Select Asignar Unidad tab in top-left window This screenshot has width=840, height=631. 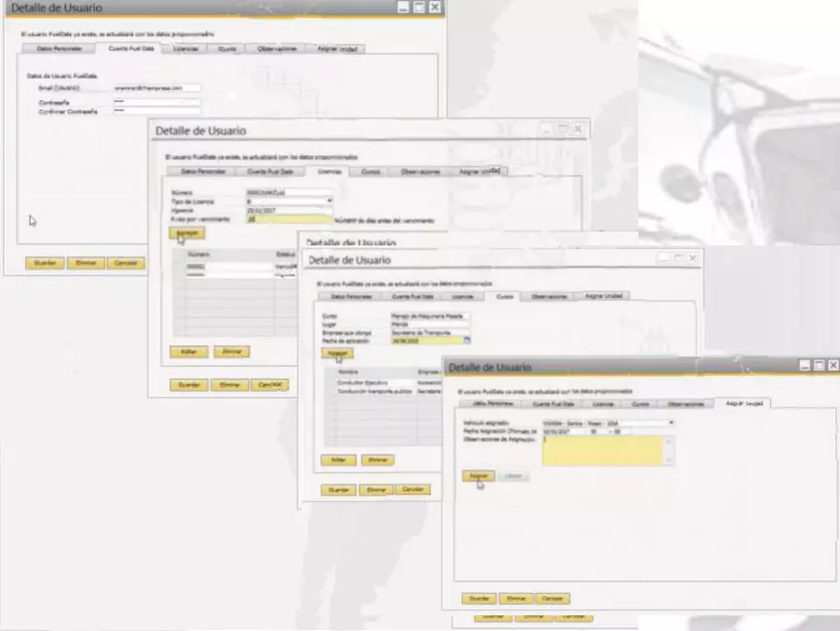[339, 48]
